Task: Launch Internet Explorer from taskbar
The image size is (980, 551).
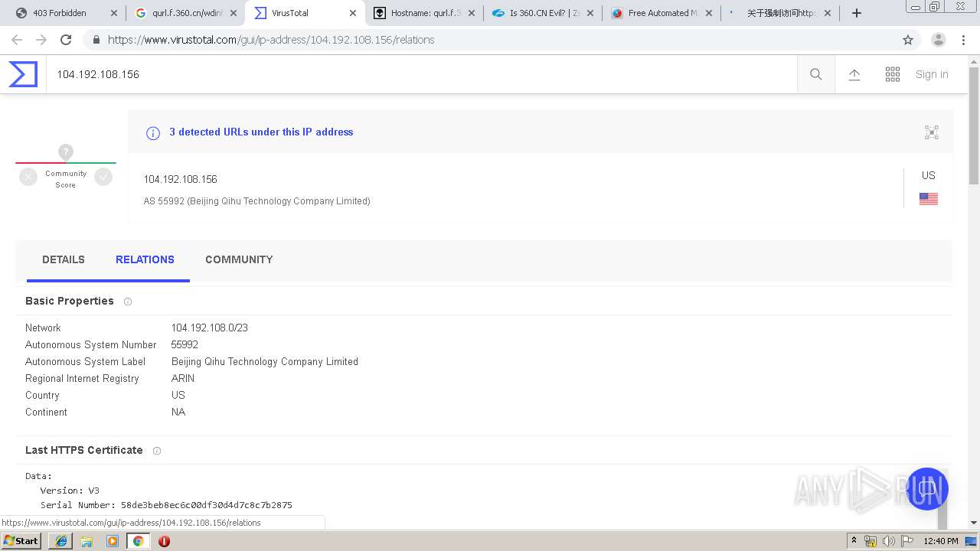Action: pos(60,541)
